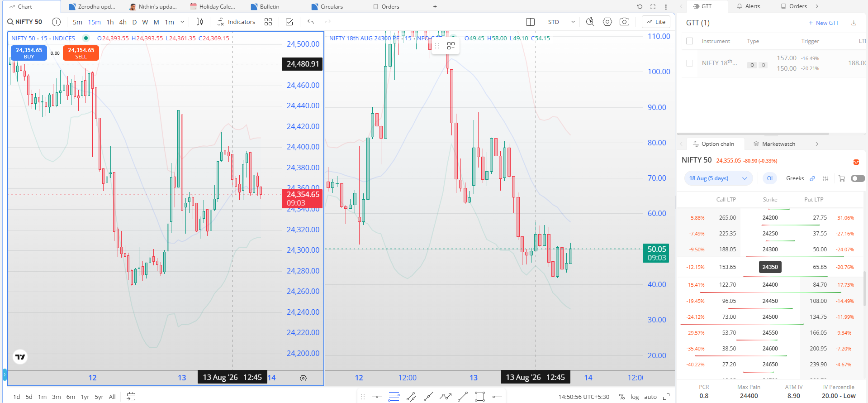Open the Indicators menu
Image resolution: width=868 pixels, height=403 pixels.
pos(236,22)
